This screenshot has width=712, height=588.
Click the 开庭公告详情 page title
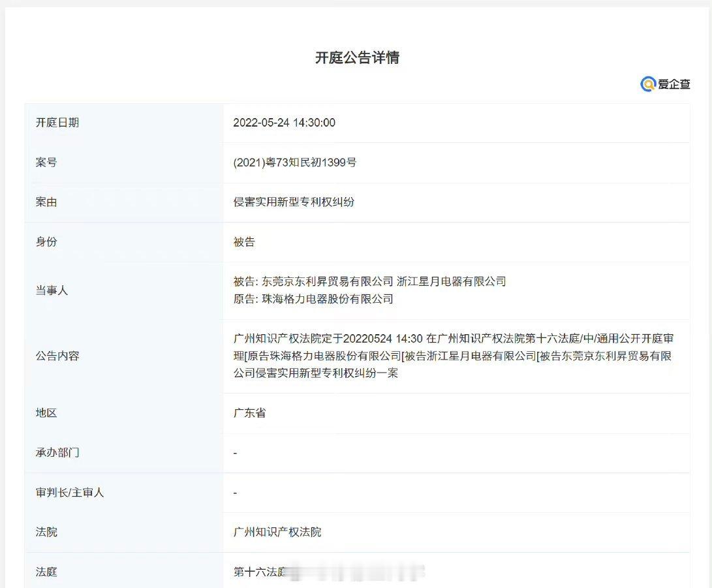pyautogui.click(x=357, y=57)
